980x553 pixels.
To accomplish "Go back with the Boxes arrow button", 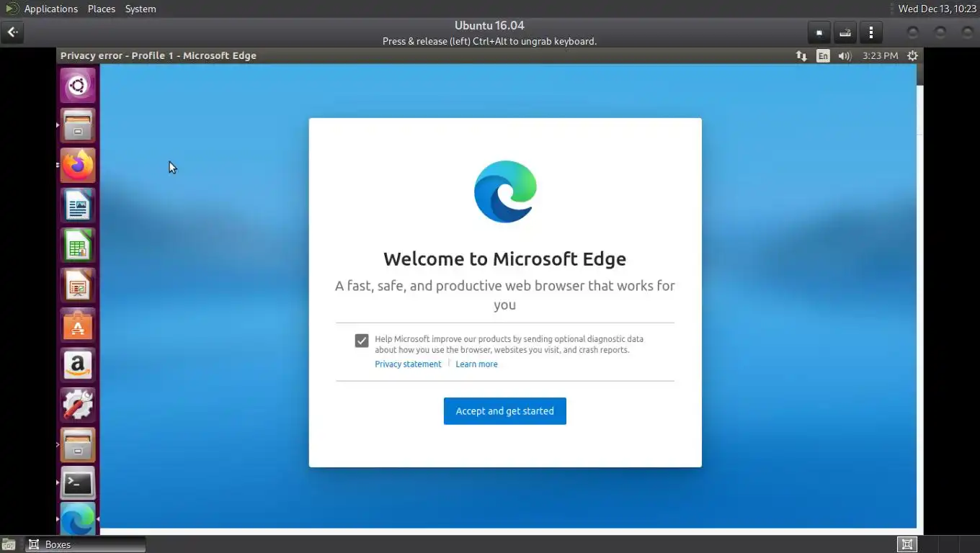I will click(12, 32).
